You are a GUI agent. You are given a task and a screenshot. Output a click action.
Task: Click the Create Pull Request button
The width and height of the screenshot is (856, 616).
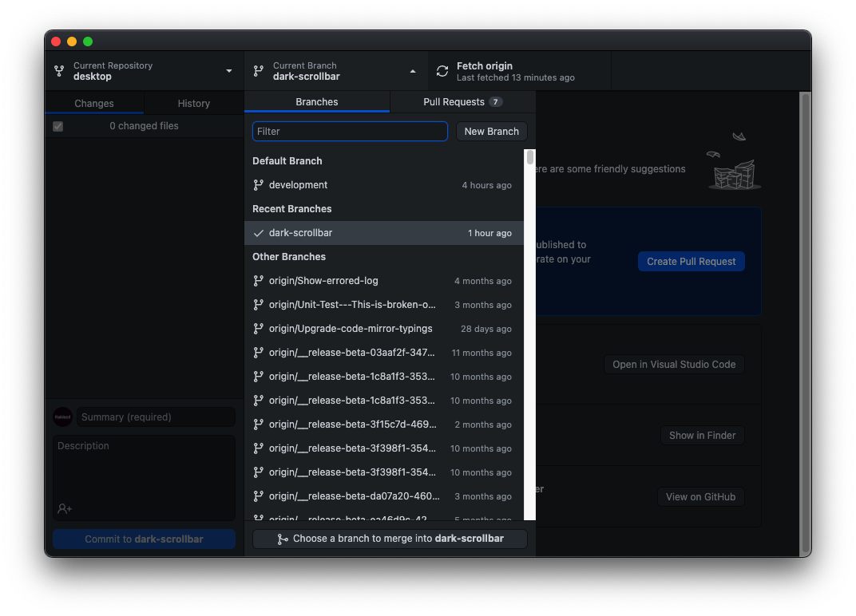point(691,261)
